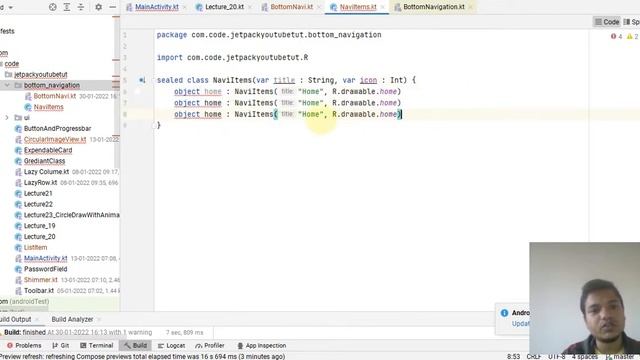This screenshot has height=360, width=640.
Task: Open LazyRow.kt file
Action: (x=40, y=182)
